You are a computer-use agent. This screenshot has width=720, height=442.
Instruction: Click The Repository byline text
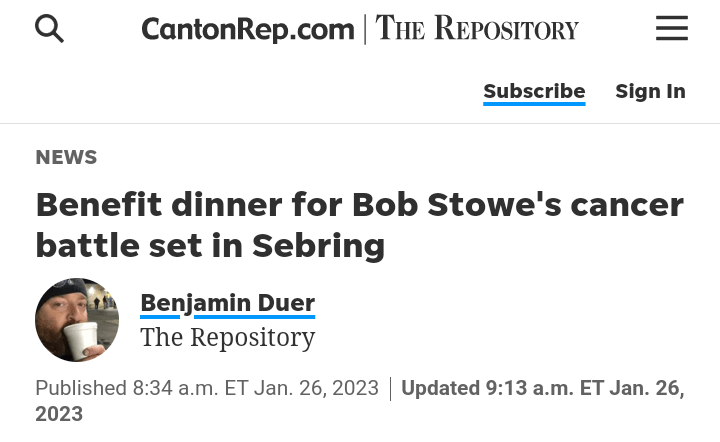227,337
